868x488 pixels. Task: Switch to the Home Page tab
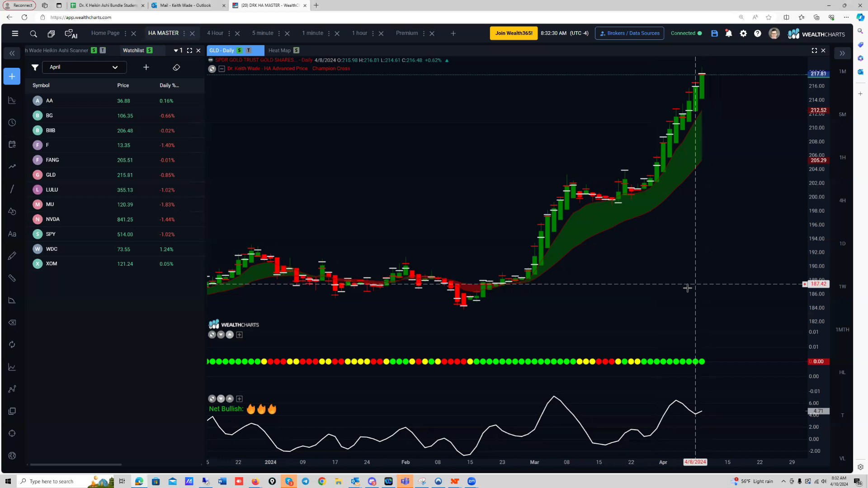coord(105,33)
